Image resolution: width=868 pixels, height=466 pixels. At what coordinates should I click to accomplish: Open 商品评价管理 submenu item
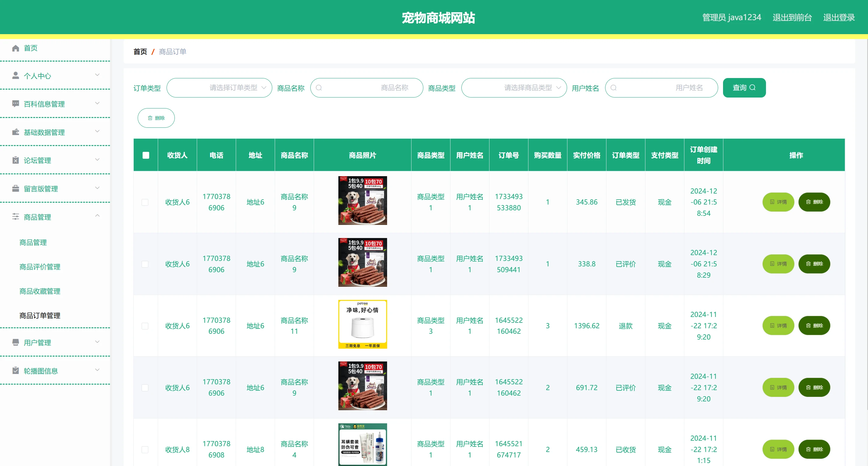coord(40,267)
